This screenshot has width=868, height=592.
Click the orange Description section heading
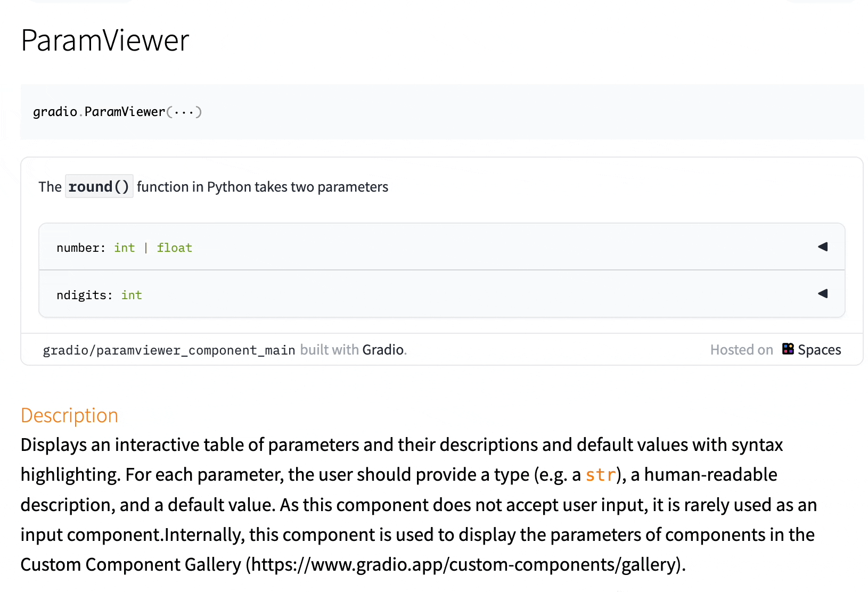click(x=69, y=415)
